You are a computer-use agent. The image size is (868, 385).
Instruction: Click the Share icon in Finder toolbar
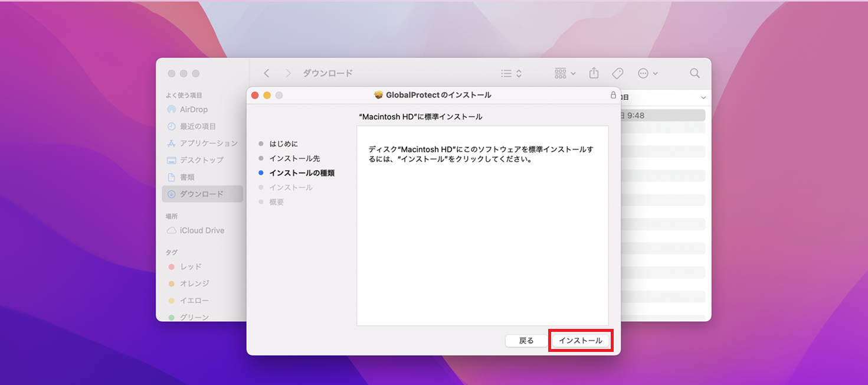(x=594, y=73)
